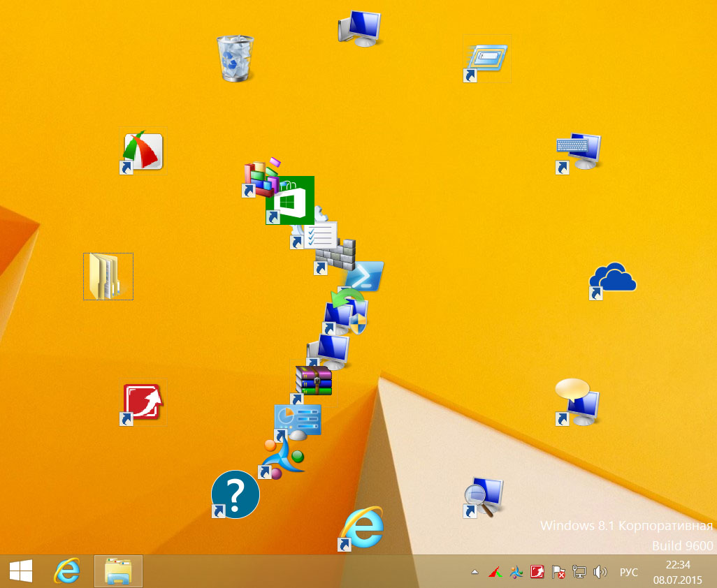Image resolution: width=717 pixels, height=588 pixels.
Task: Open the Help question mark shortcut
Action: pos(236,494)
